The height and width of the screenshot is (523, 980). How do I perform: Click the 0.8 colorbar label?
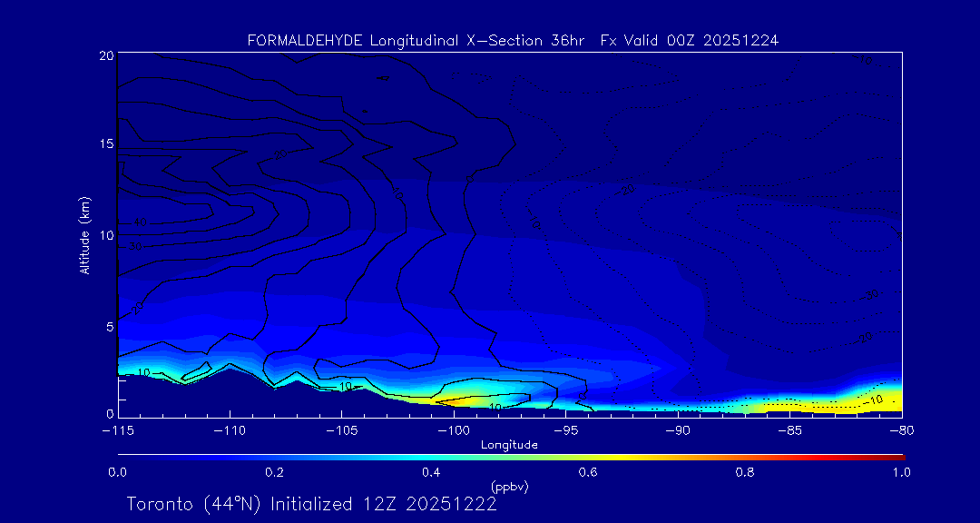[745, 472]
